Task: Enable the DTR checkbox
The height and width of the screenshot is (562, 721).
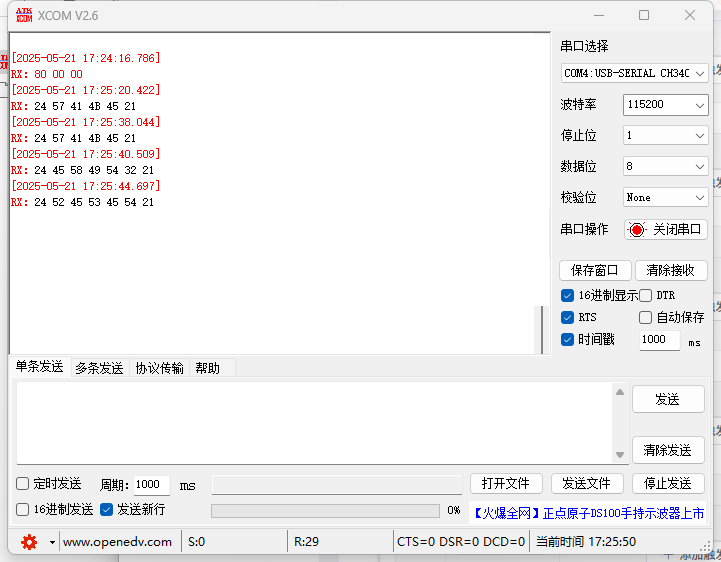Action: tap(646, 296)
